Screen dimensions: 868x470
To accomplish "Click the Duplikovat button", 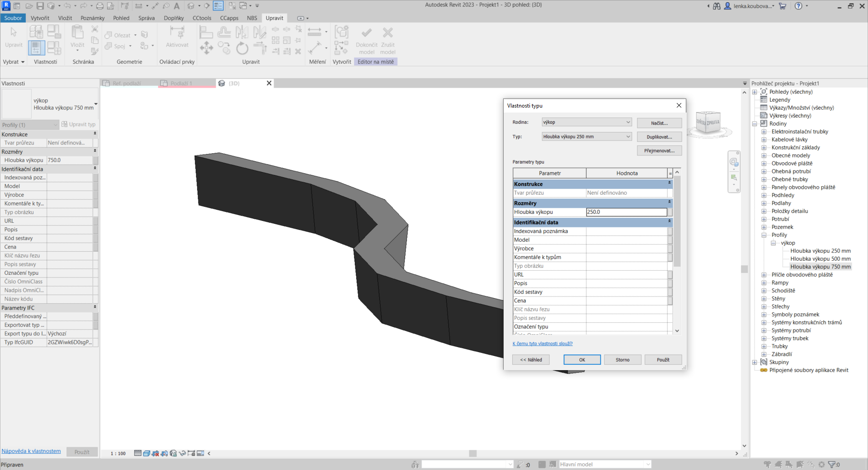I will pyautogui.click(x=659, y=136).
